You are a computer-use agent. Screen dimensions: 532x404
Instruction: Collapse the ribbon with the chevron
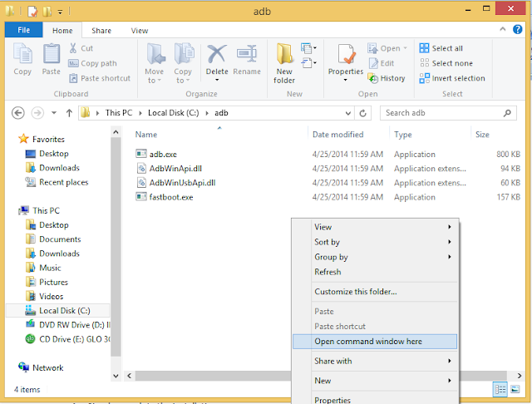(502, 30)
